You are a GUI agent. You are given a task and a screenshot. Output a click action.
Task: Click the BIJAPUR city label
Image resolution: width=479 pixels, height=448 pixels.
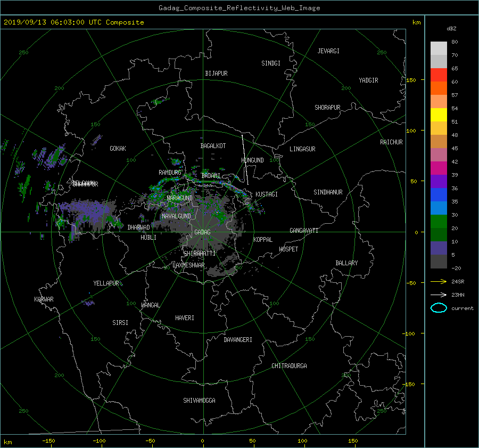pos(216,74)
